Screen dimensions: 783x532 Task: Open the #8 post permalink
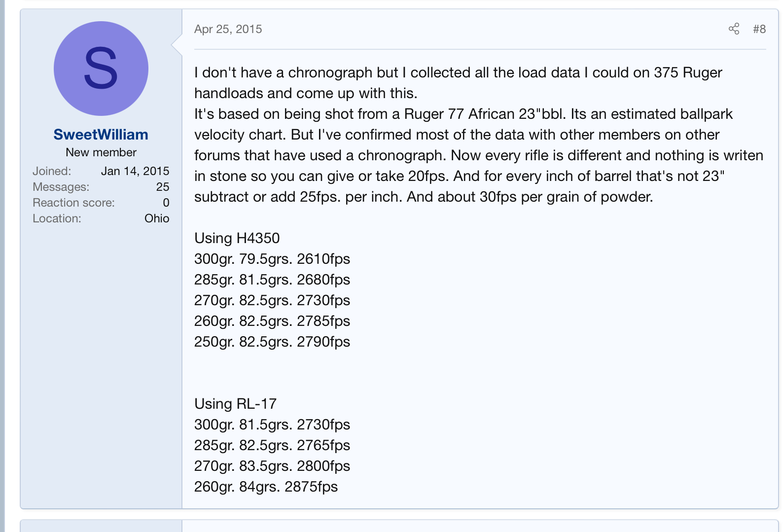click(759, 29)
